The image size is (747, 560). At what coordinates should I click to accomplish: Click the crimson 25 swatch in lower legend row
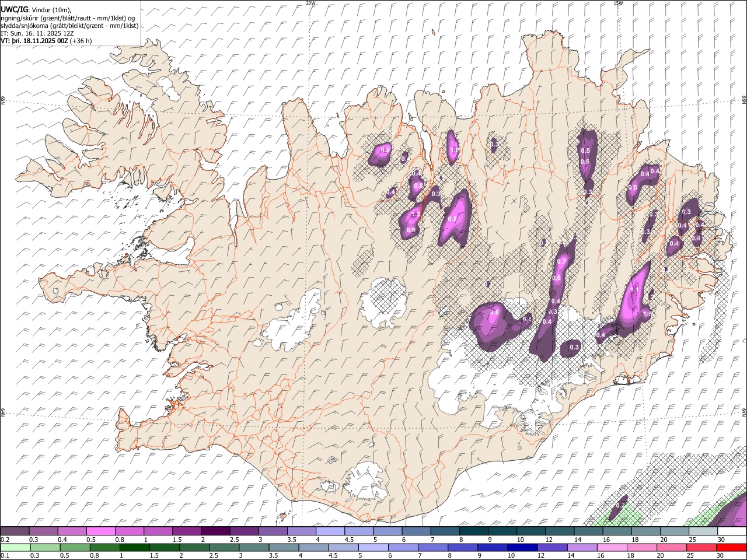[702, 547]
